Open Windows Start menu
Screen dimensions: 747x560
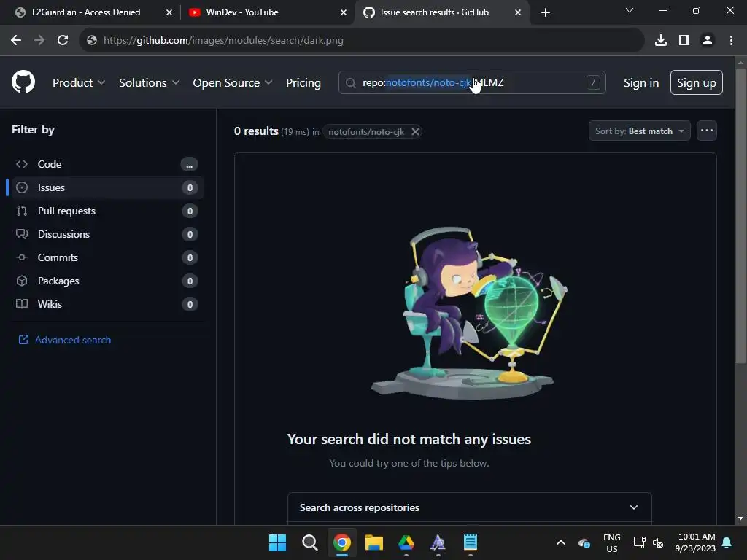click(277, 542)
